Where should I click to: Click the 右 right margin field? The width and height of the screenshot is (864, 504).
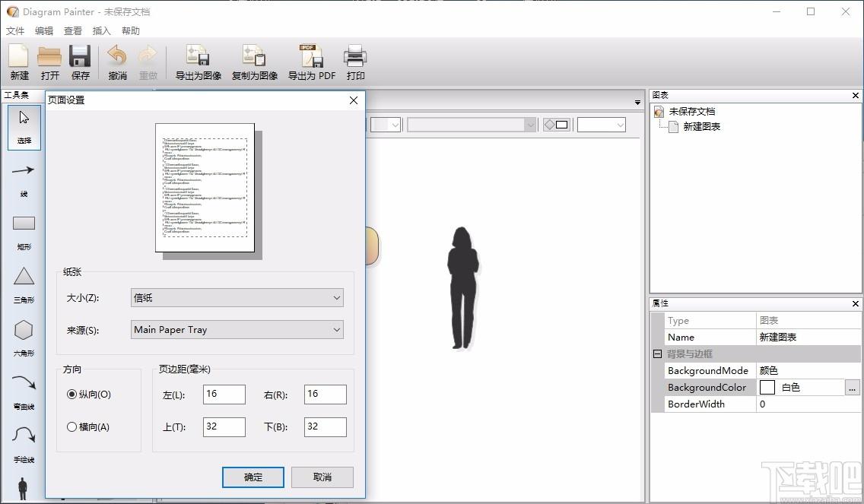325,395
